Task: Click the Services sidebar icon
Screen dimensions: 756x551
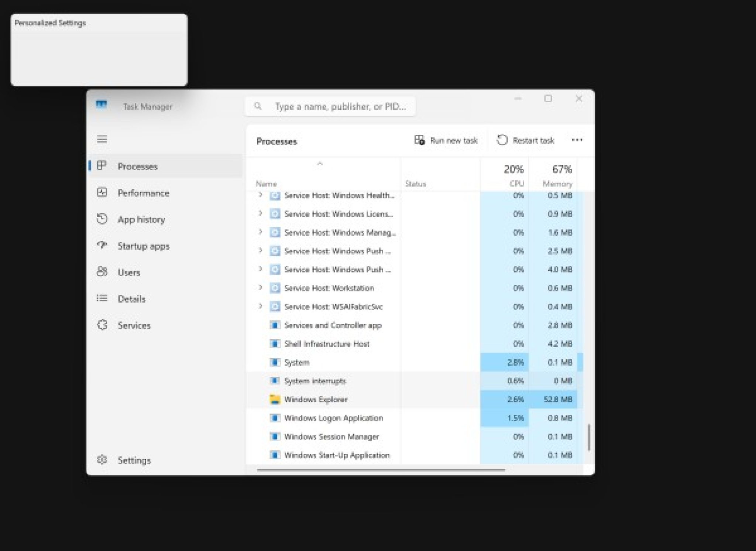Action: point(102,325)
